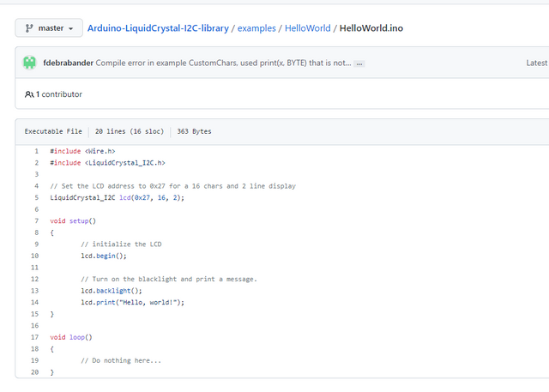Viewport: 549px width, 392px height.
Task: Select line number 14
Action: pos(34,303)
